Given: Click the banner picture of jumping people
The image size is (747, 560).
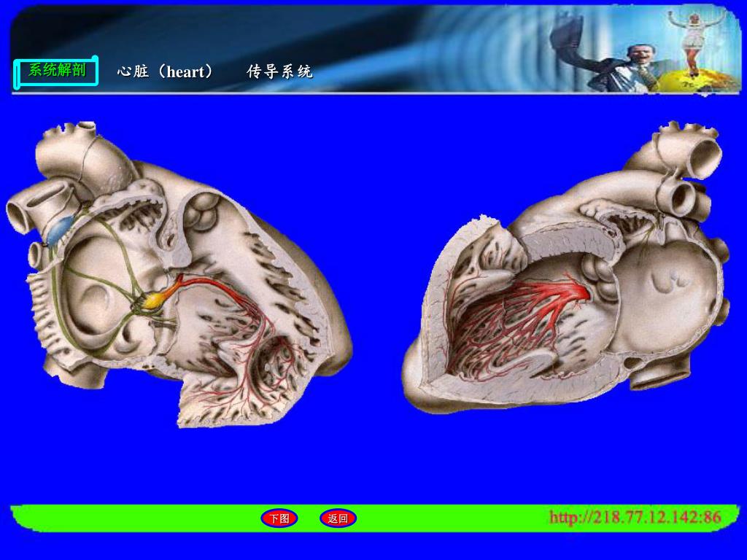Looking at the screenshot, I should click(643, 50).
